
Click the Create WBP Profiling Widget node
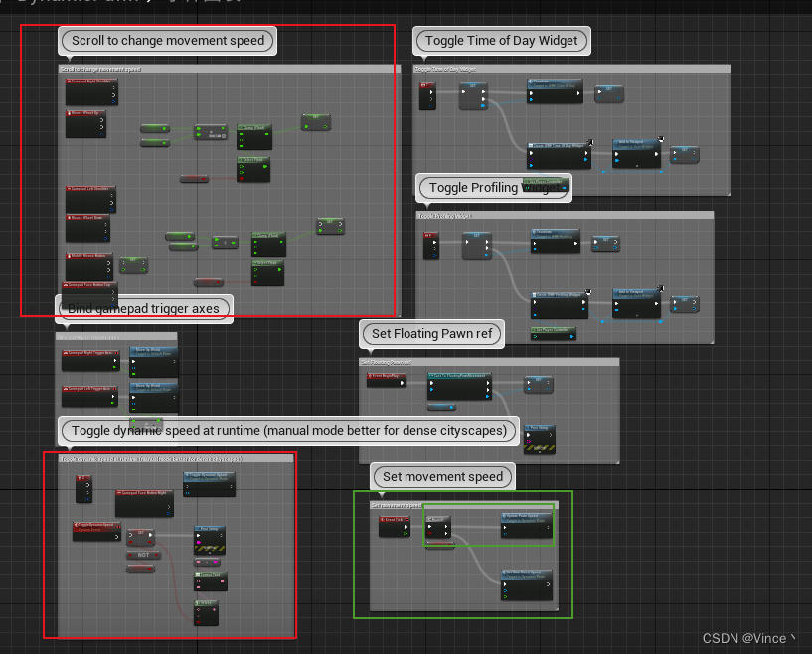click(x=559, y=304)
